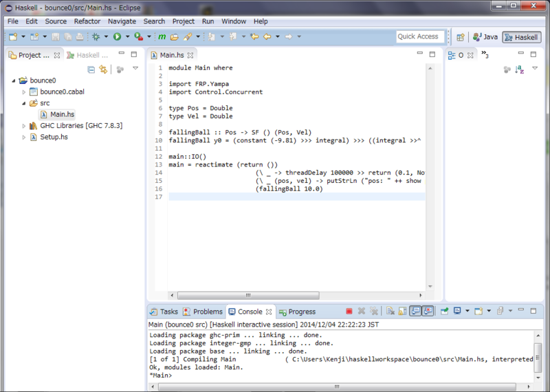This screenshot has width=550, height=392.
Task: Click the Clear Console icon
Action: (x=390, y=311)
